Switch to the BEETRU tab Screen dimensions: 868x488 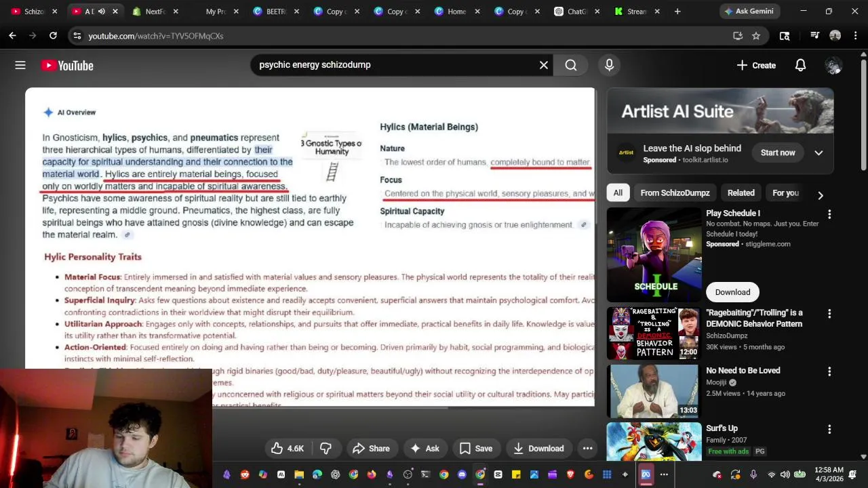pyautogui.click(x=275, y=12)
